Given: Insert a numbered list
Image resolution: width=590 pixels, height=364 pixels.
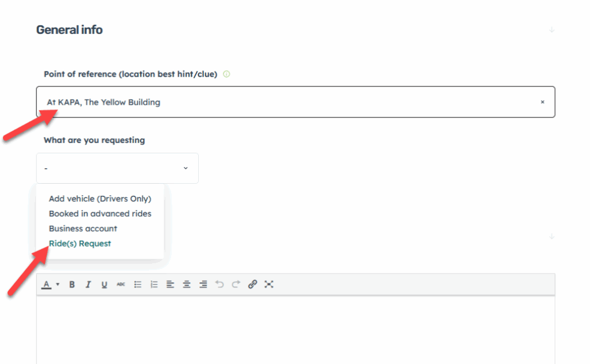Looking at the screenshot, I should 154,285.
